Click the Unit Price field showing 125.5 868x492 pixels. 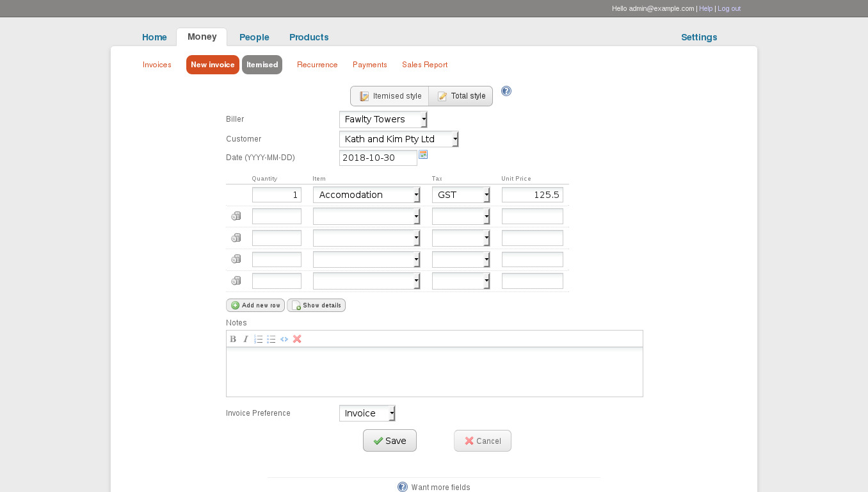[x=532, y=195]
